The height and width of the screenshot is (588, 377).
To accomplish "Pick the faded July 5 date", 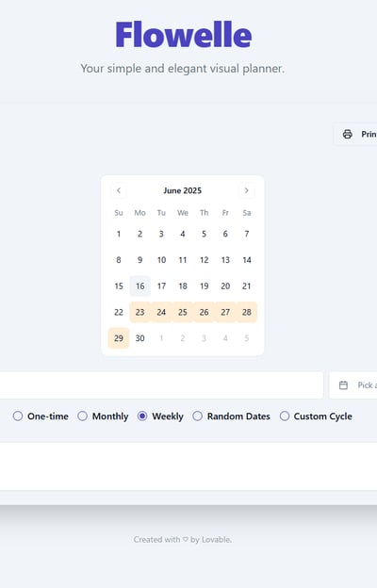I will pyautogui.click(x=246, y=338).
